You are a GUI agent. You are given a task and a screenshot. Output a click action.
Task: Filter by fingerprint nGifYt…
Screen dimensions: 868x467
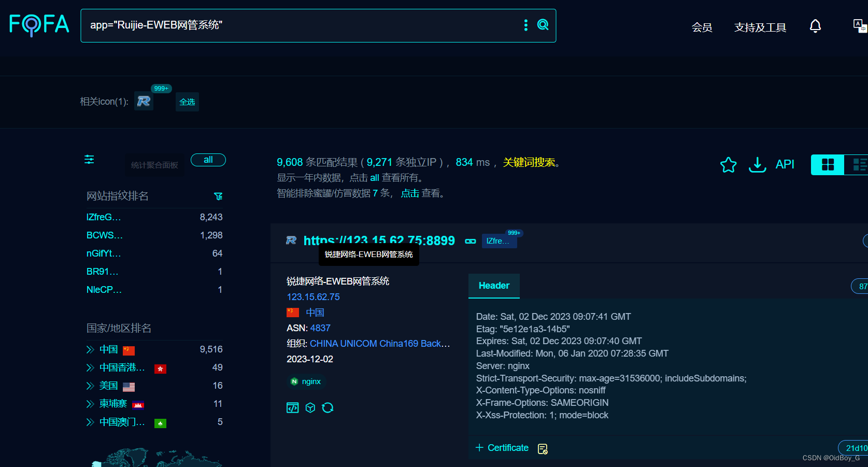104,253
